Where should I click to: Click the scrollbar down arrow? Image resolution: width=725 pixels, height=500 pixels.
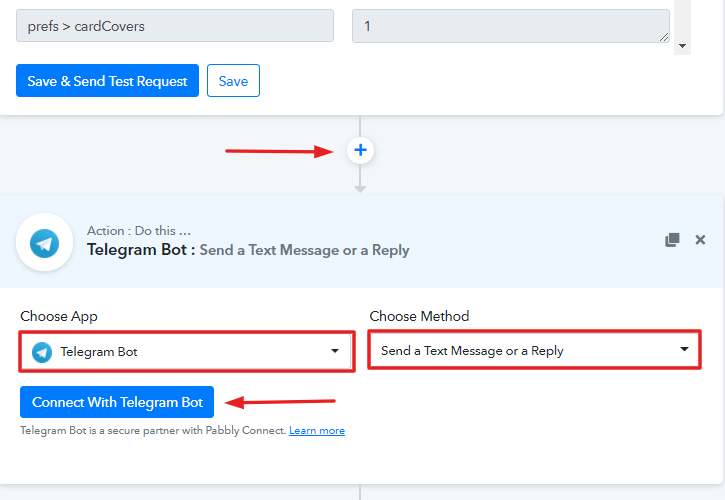point(682,46)
